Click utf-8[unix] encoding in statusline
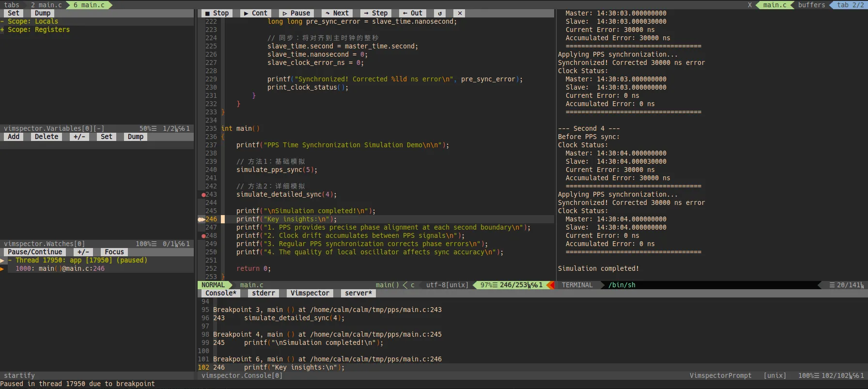Screen dimensions: 868x389 click(448, 285)
